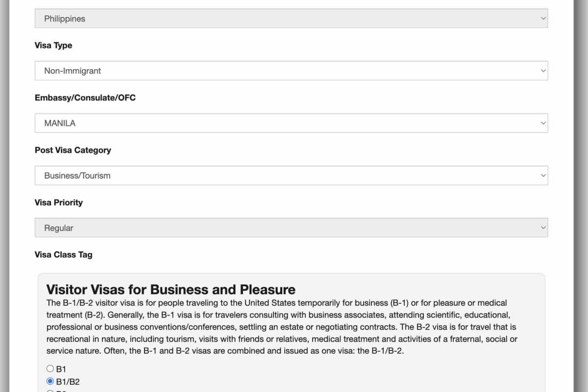Click the B1/B2 option label text
Image resolution: width=588 pixels, height=392 pixels.
68,382
